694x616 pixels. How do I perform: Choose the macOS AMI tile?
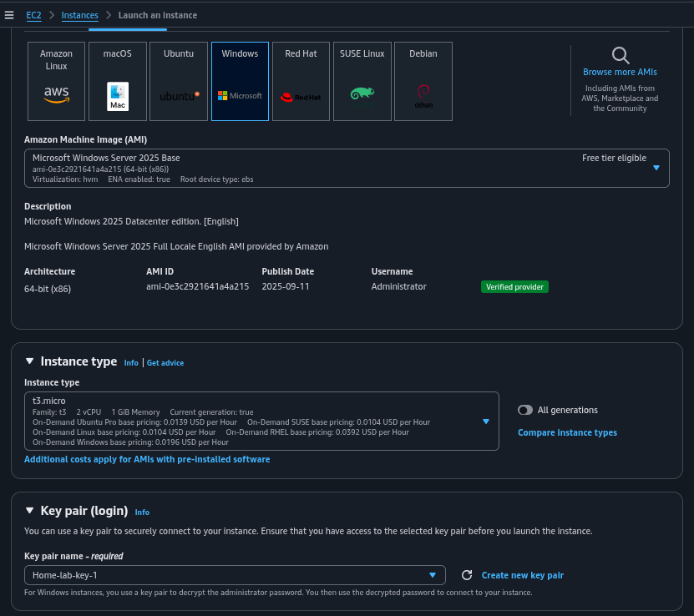tap(118, 82)
